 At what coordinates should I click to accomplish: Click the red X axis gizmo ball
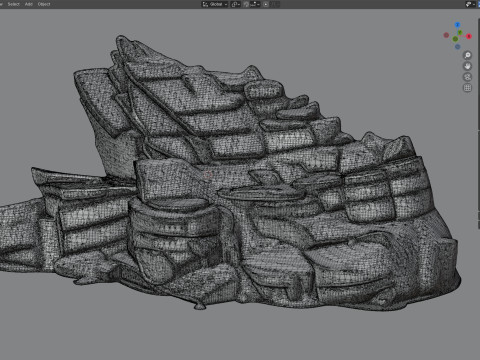469,36
